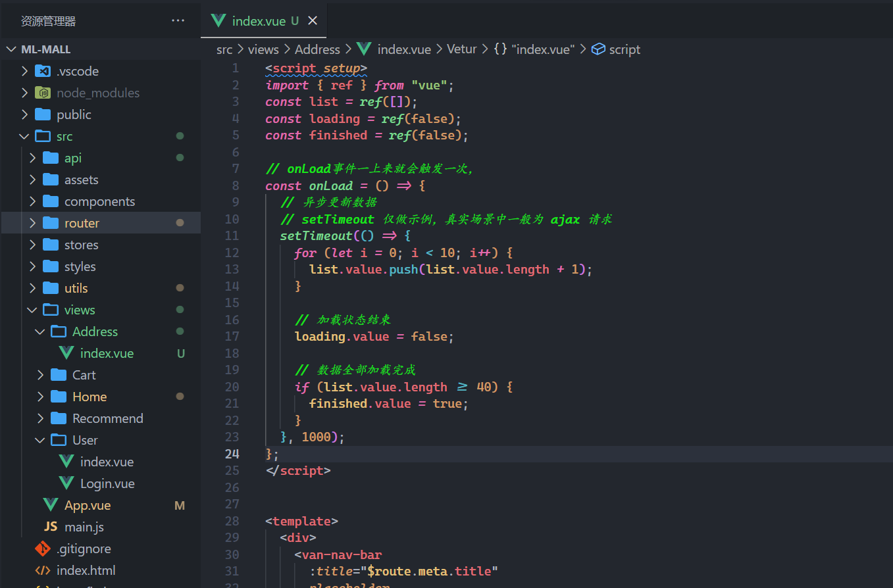Click the JS icon beside main.js

click(x=51, y=527)
